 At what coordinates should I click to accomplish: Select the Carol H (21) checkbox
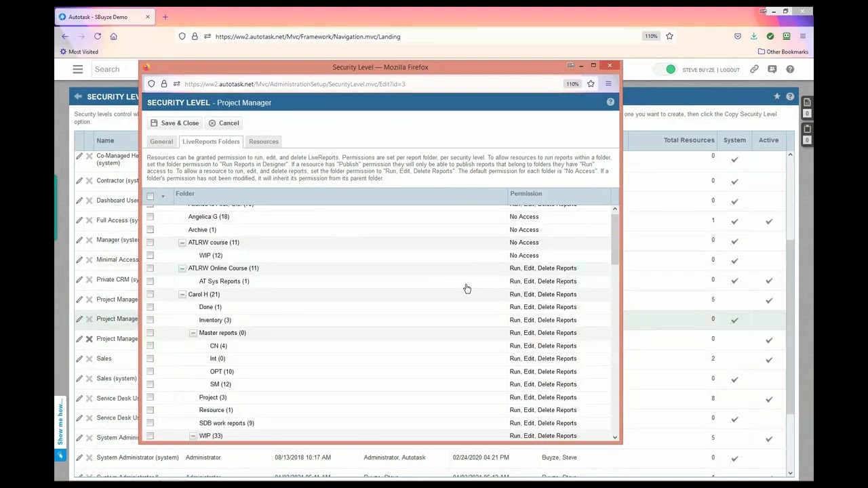[x=151, y=294]
